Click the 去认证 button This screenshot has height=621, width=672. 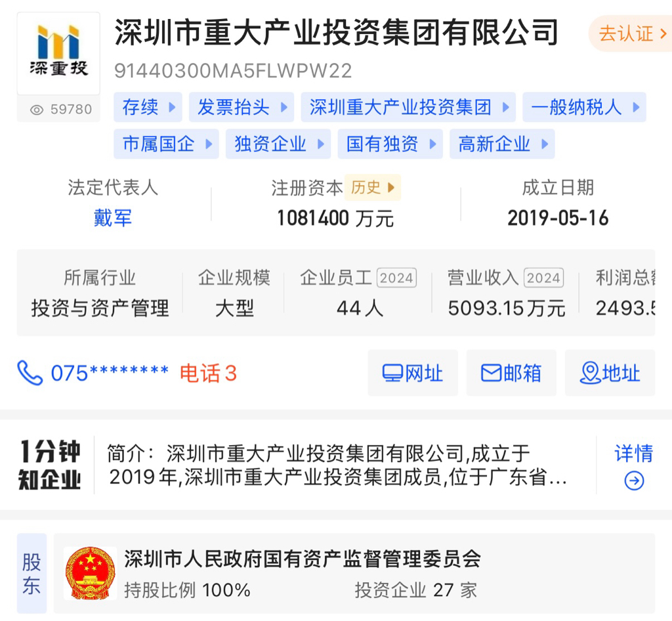coord(632,33)
